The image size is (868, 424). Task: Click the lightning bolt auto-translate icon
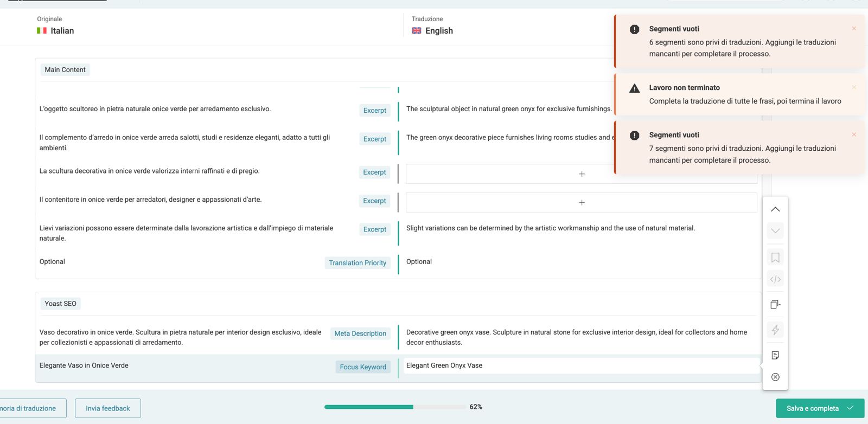click(x=775, y=330)
